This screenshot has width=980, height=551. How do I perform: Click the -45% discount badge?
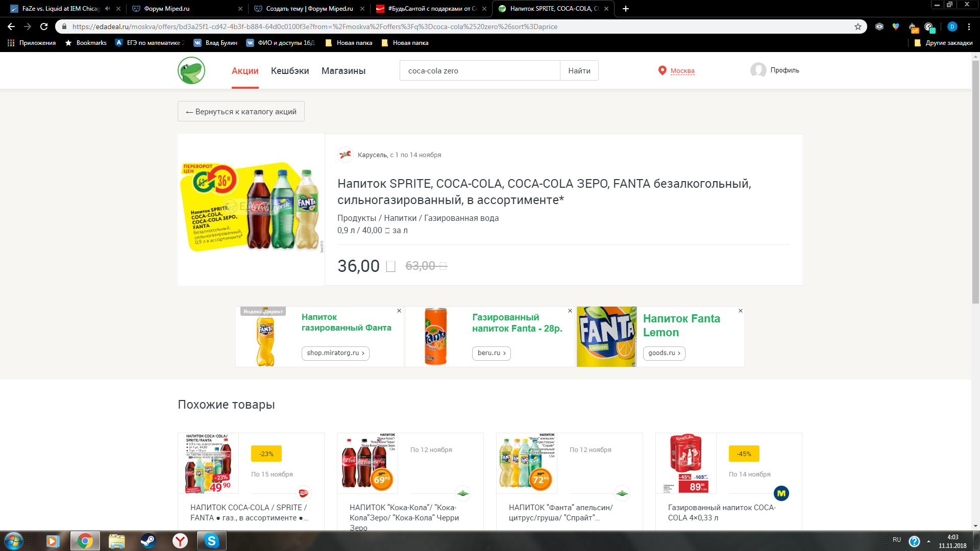click(744, 454)
